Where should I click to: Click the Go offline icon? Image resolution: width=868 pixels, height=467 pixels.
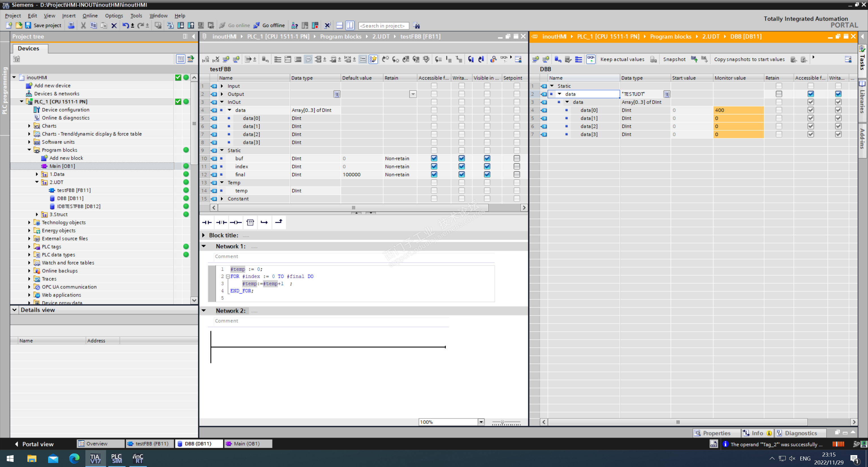pyautogui.click(x=257, y=25)
